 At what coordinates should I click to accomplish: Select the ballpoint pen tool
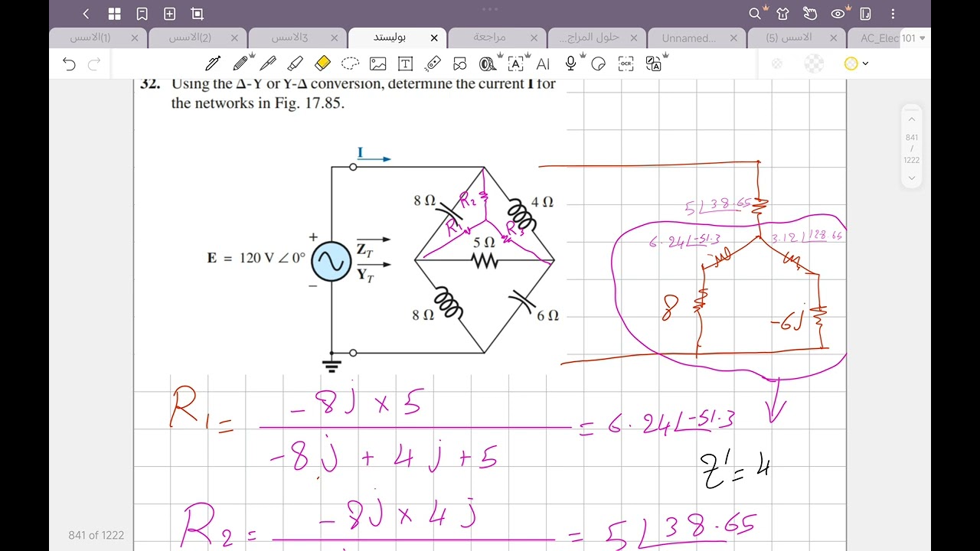268,64
